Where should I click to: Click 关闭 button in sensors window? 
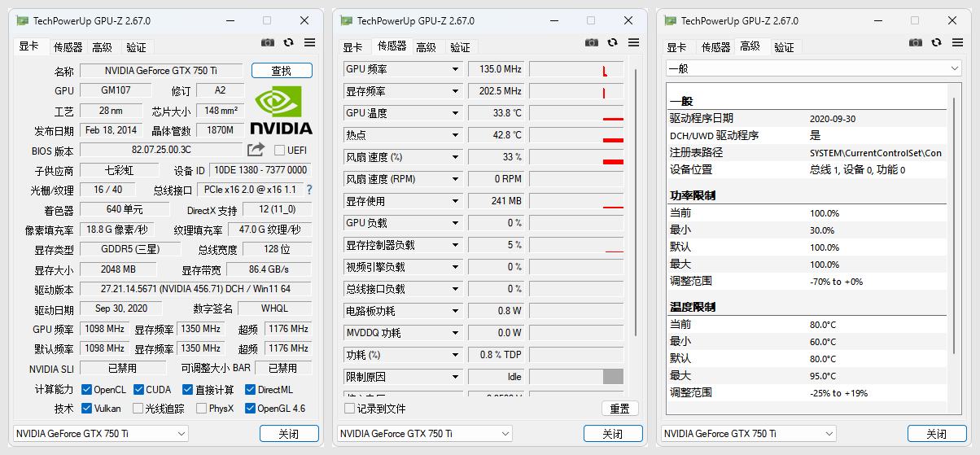[x=613, y=434]
